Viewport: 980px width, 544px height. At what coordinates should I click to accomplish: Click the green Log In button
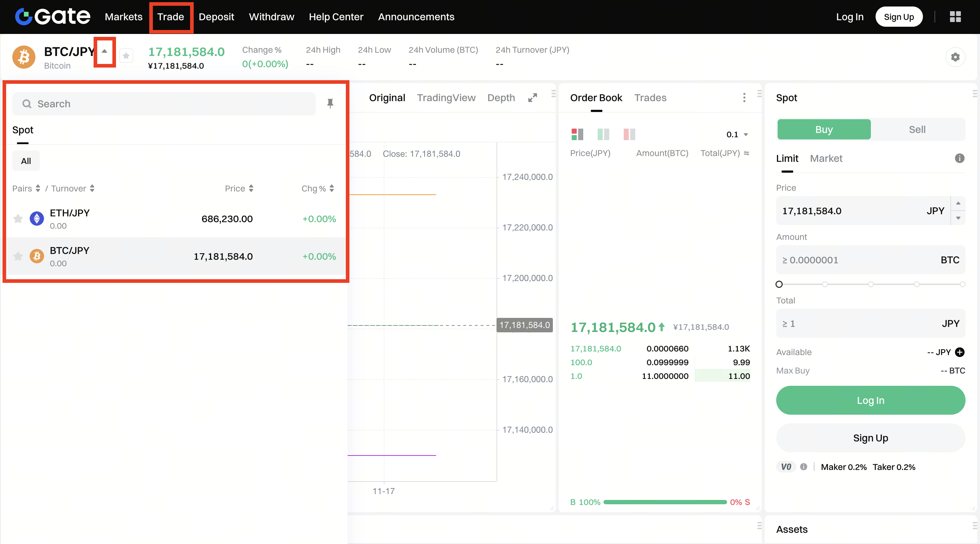point(870,400)
